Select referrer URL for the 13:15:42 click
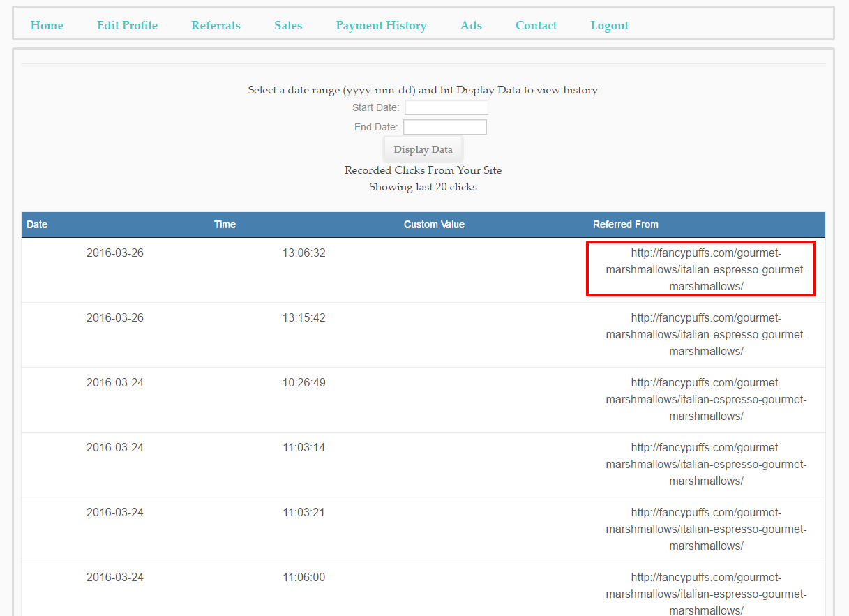Image resolution: width=849 pixels, height=616 pixels. tap(705, 334)
